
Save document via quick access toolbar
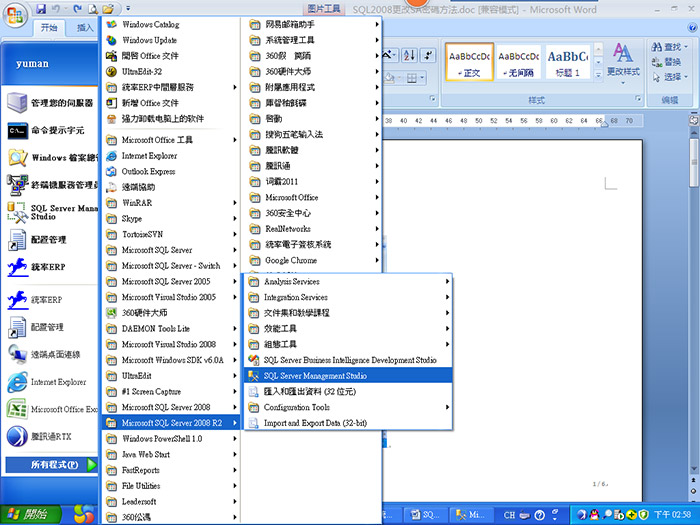click(x=41, y=8)
